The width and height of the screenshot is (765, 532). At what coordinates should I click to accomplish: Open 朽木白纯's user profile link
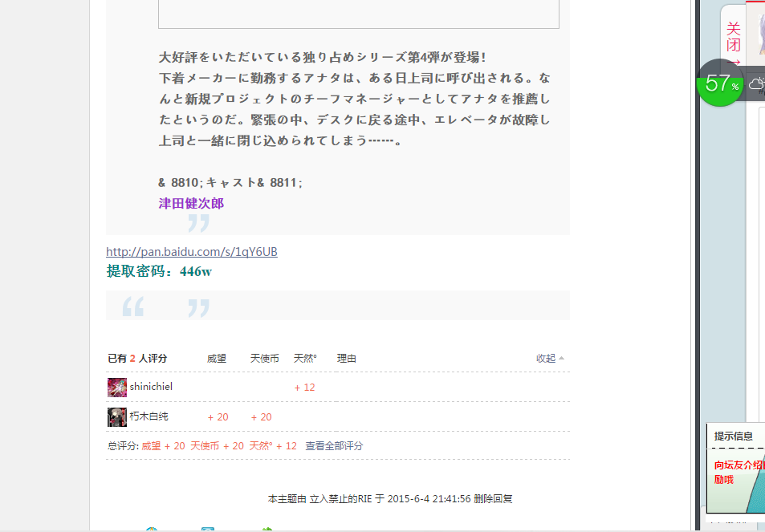coord(149,416)
